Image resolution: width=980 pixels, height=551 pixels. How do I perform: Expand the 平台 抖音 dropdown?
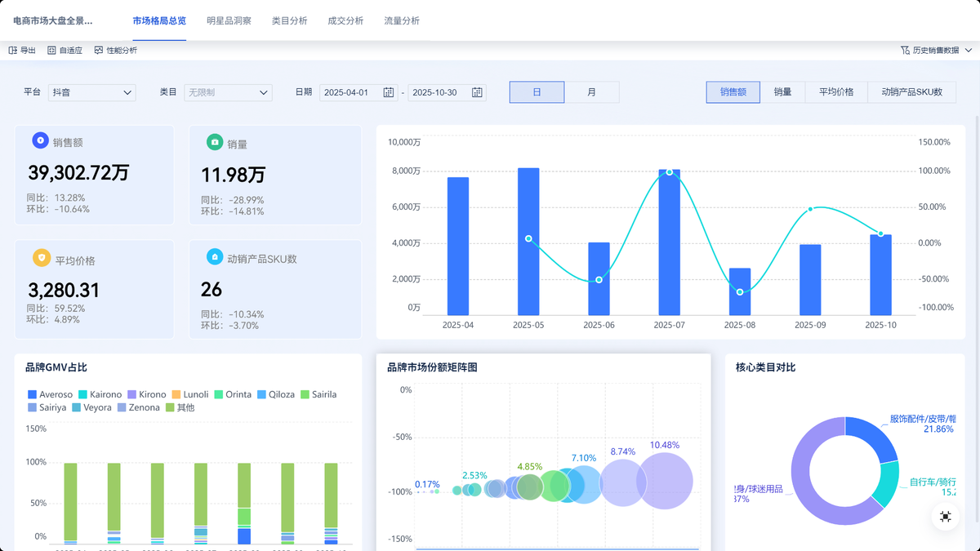tap(91, 92)
